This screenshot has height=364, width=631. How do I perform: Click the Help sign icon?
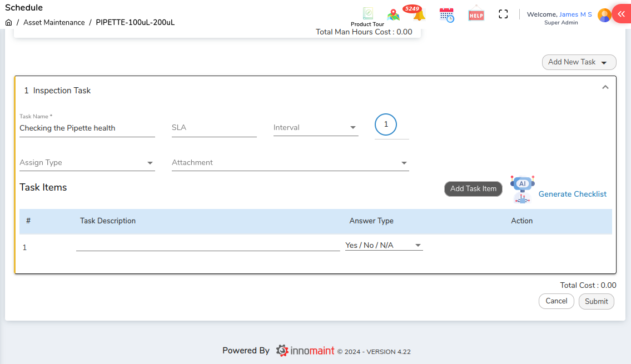click(476, 14)
